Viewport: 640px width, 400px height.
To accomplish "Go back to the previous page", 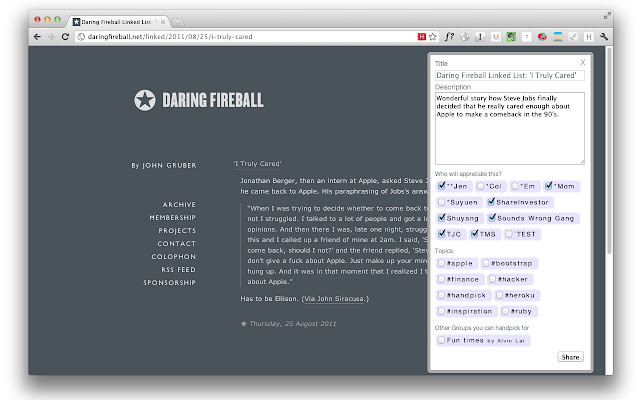I will pyautogui.click(x=37, y=37).
